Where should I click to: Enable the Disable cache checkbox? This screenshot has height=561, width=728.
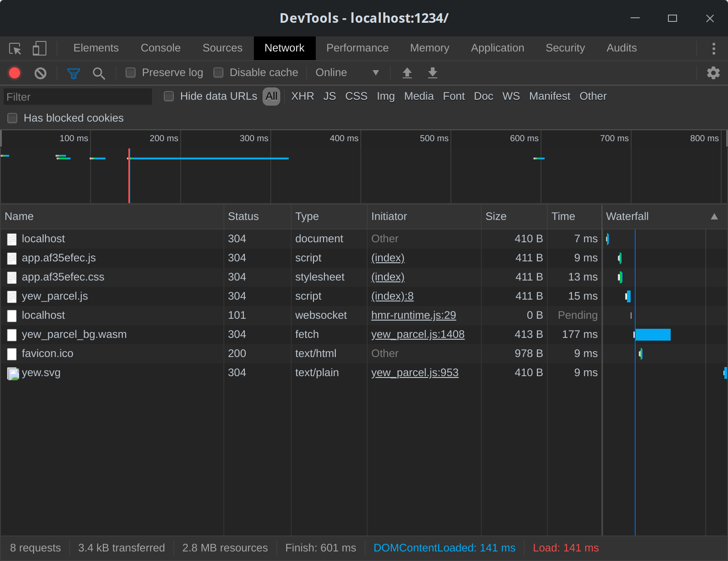click(x=218, y=73)
